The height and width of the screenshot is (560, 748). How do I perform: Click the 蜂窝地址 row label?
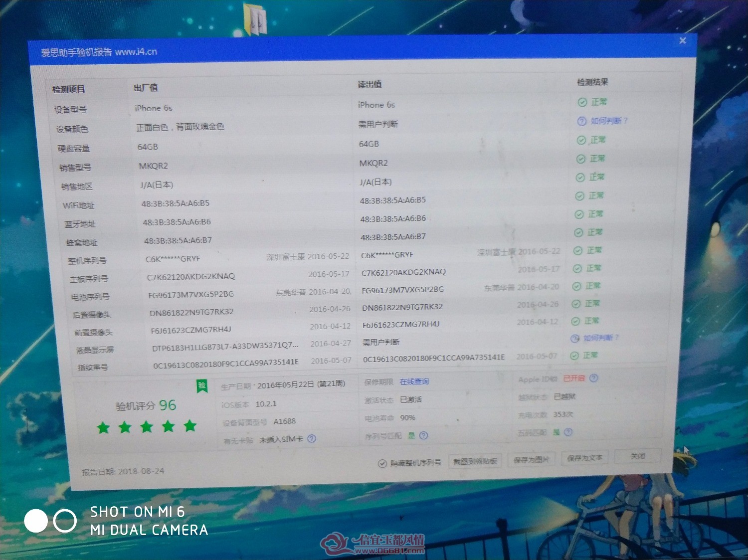pyautogui.click(x=82, y=243)
